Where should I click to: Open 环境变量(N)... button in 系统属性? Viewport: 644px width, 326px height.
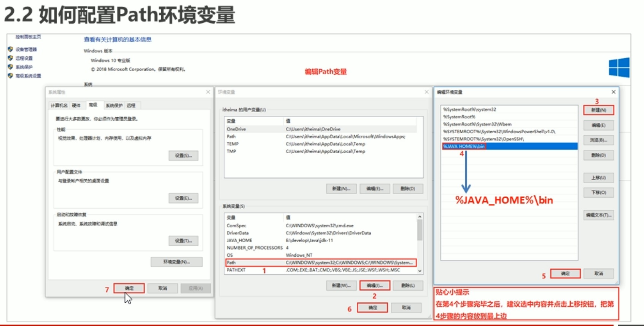177,262
